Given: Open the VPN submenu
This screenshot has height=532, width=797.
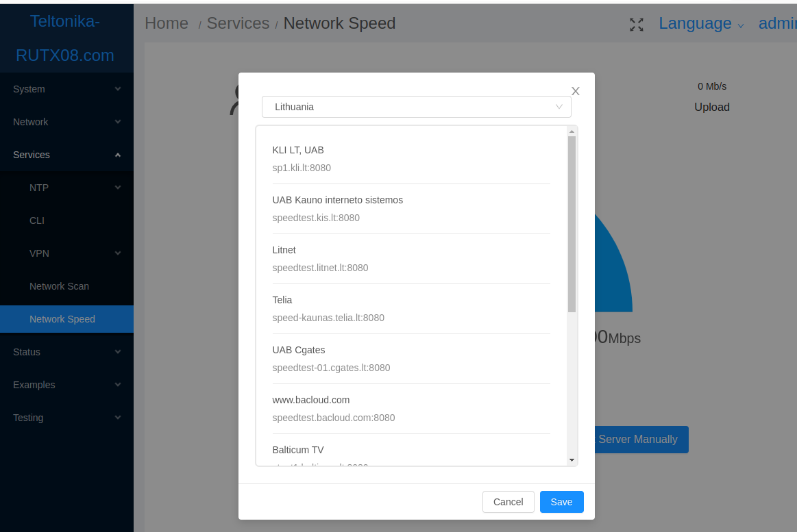Looking at the screenshot, I should point(73,253).
